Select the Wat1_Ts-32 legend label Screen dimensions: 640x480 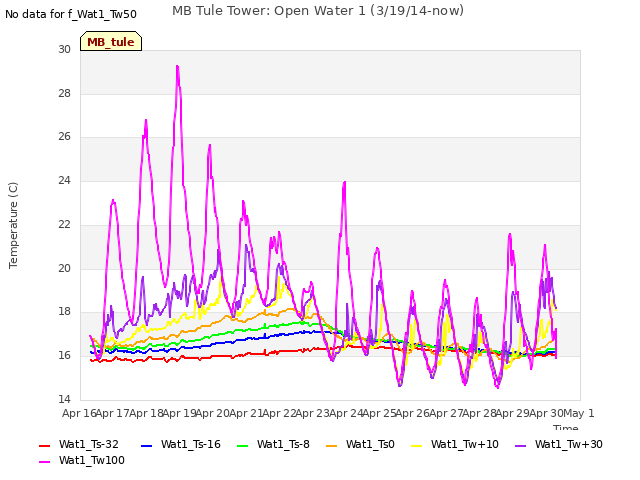[89, 444]
